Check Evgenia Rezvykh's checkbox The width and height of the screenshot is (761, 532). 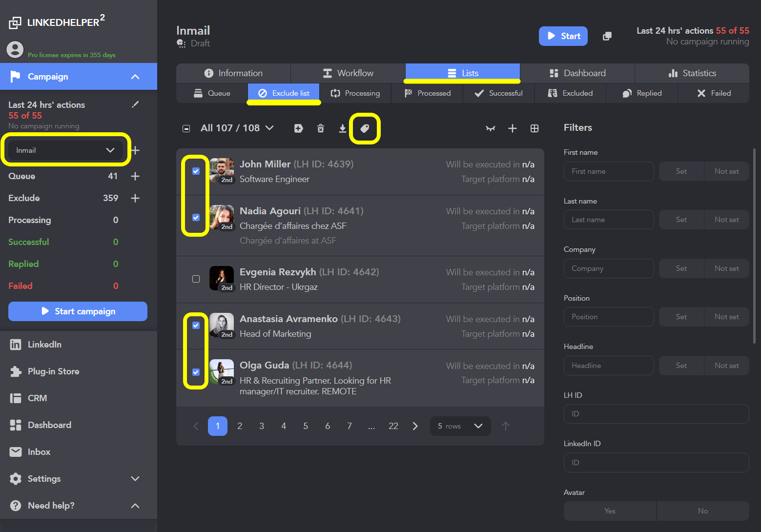(196, 279)
